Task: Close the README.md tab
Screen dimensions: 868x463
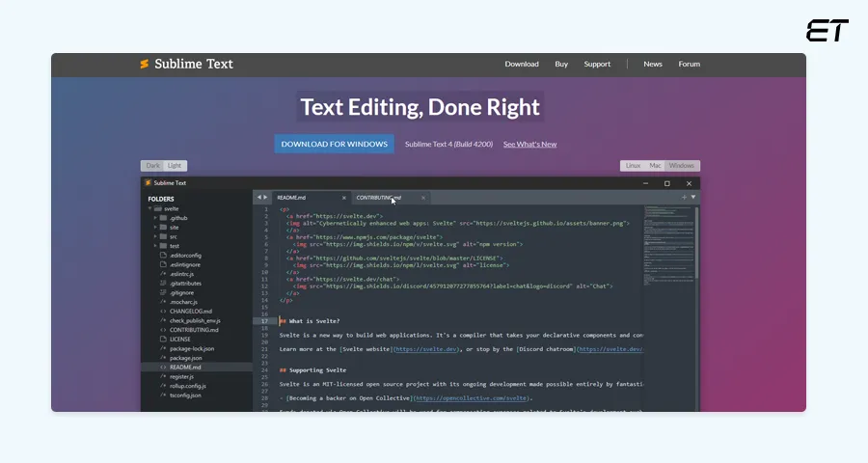Action: [x=343, y=198]
